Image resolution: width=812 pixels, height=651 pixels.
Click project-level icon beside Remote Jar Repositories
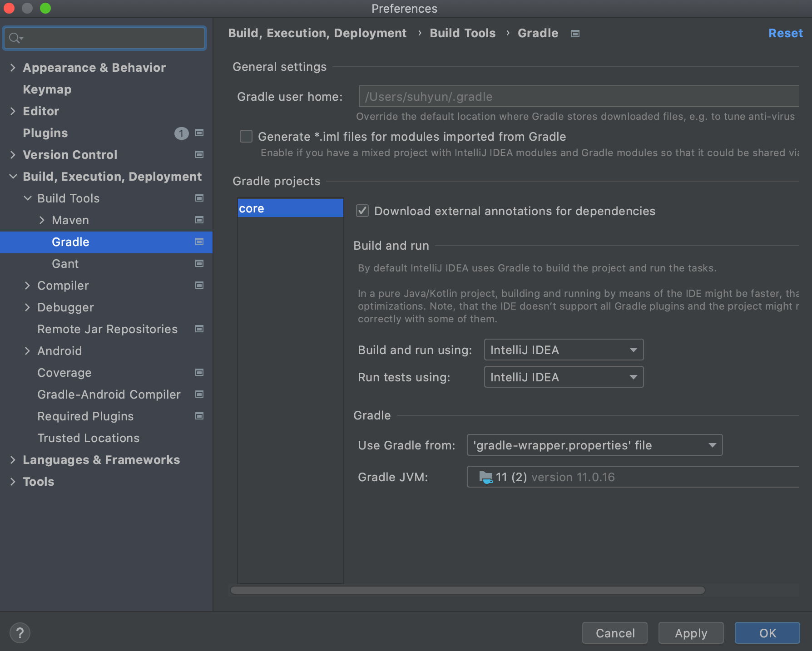(199, 329)
